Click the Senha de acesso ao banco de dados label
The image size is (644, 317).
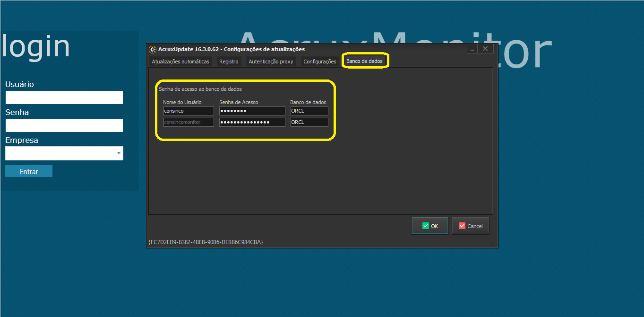(200, 89)
